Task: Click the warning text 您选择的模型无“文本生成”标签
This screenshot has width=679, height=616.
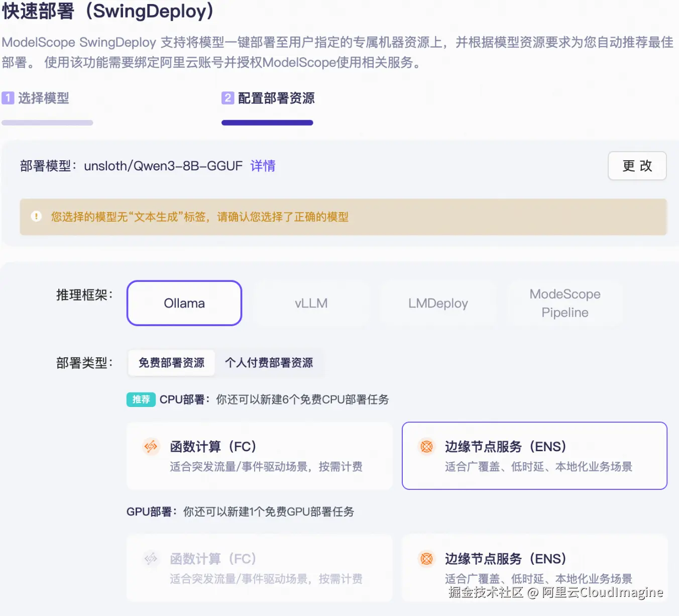Action: 128,217
